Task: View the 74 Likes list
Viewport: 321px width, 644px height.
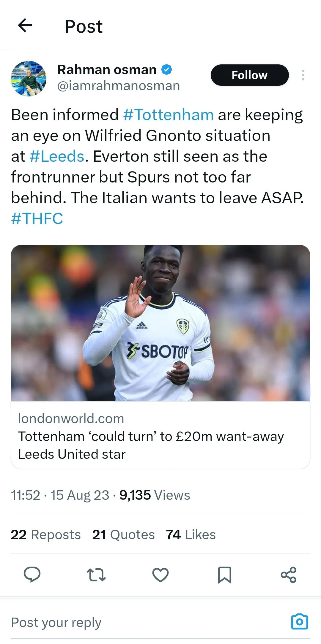Action: click(191, 534)
